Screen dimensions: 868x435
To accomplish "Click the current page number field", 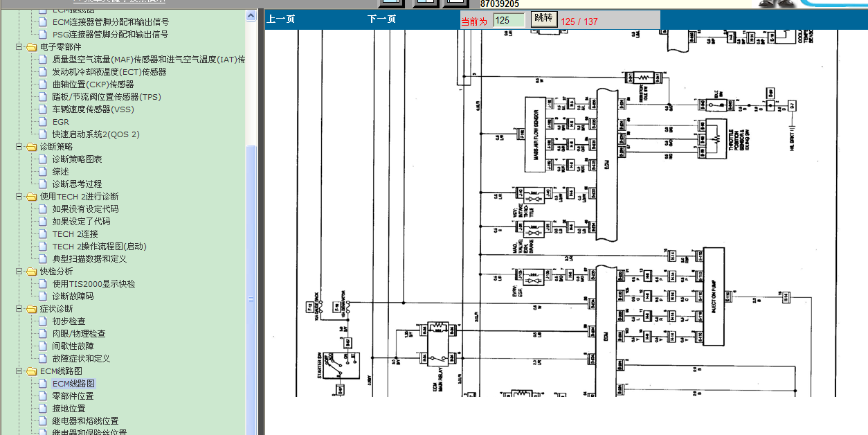I will [508, 21].
